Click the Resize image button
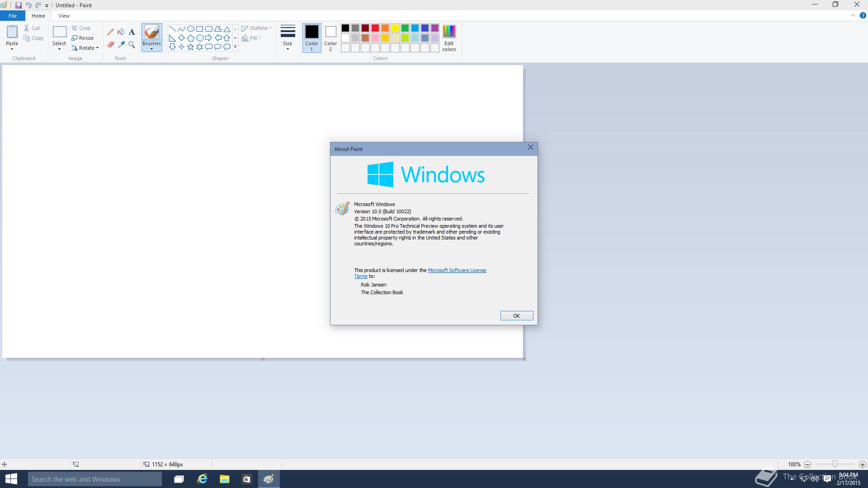Screen dimensions: 868x488 point(83,38)
